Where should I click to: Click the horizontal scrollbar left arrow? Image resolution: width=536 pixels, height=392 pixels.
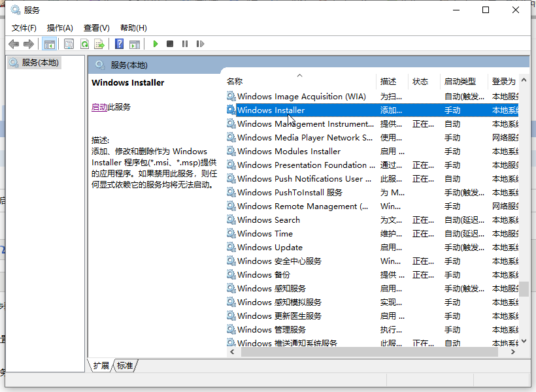(233, 351)
